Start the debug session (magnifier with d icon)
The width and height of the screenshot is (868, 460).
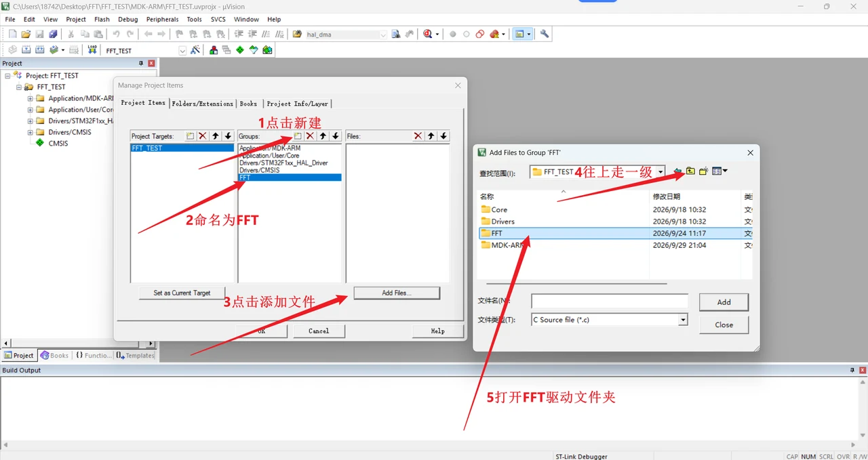(x=428, y=34)
